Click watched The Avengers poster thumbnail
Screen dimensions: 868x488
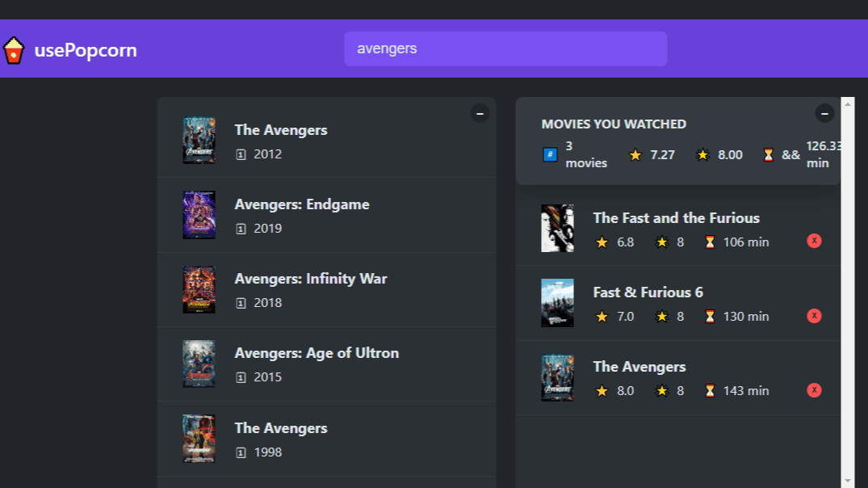pos(557,377)
